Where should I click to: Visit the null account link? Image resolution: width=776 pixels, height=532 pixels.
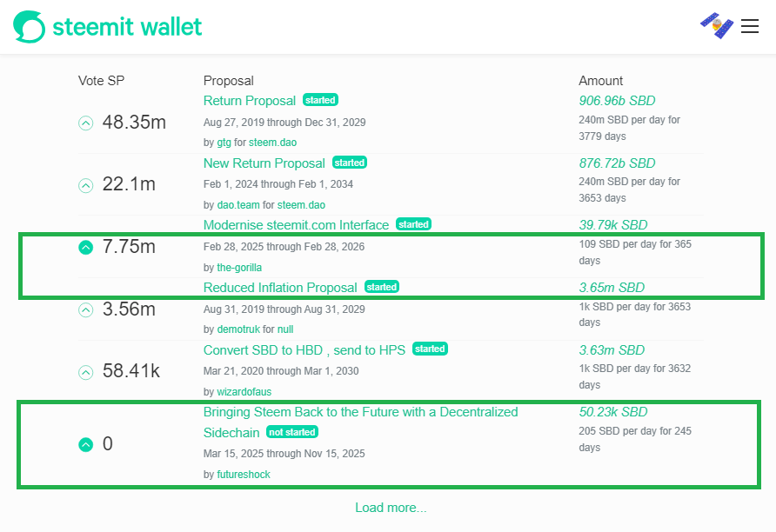[285, 329]
